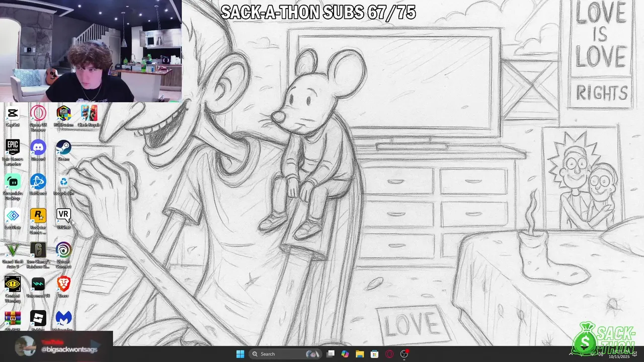644x362 pixels.
Task: Select the Brave browser desktop icon
Action: tap(63, 288)
